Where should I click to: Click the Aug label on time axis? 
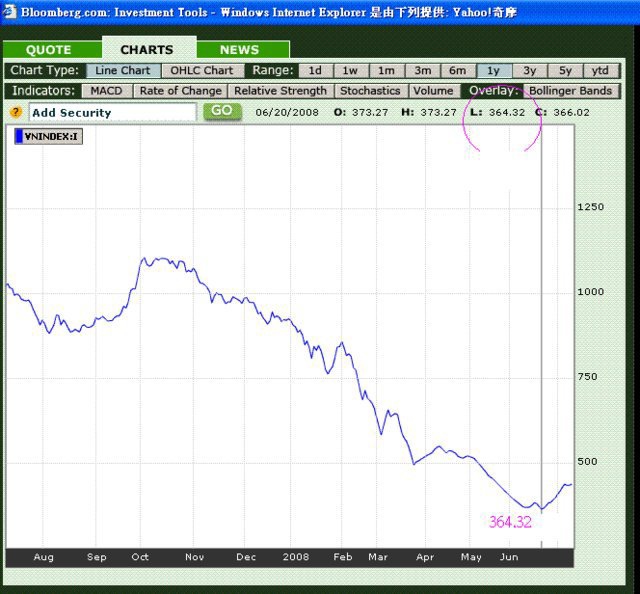tap(43, 557)
